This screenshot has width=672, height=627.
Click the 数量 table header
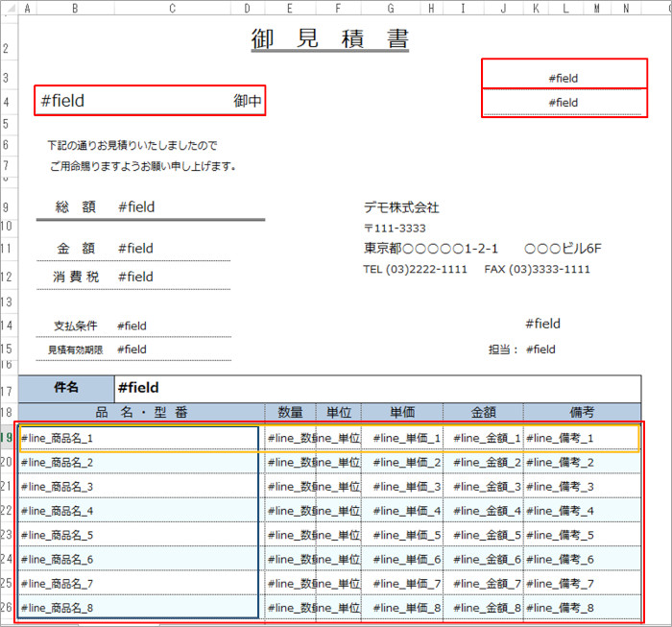(291, 412)
